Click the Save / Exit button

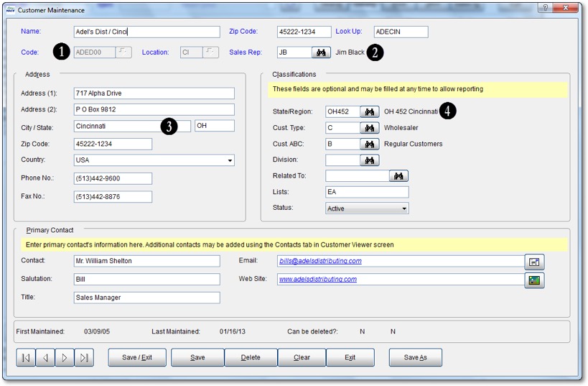(137, 357)
